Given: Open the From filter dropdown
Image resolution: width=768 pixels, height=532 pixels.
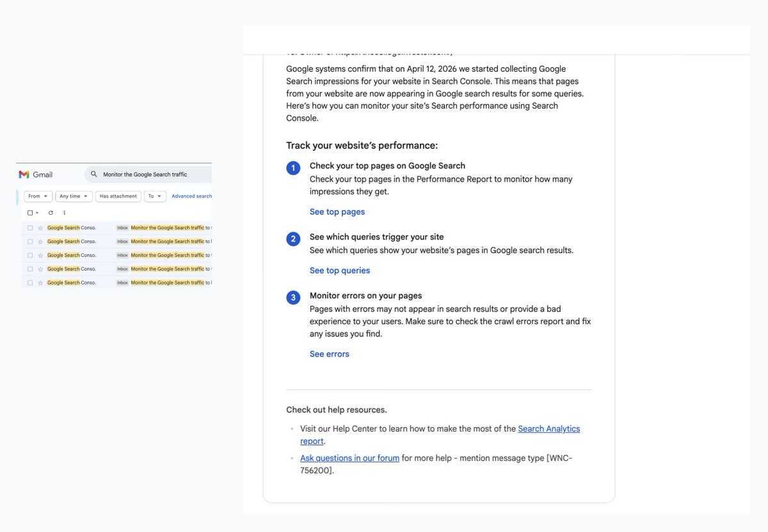Looking at the screenshot, I should point(38,196).
